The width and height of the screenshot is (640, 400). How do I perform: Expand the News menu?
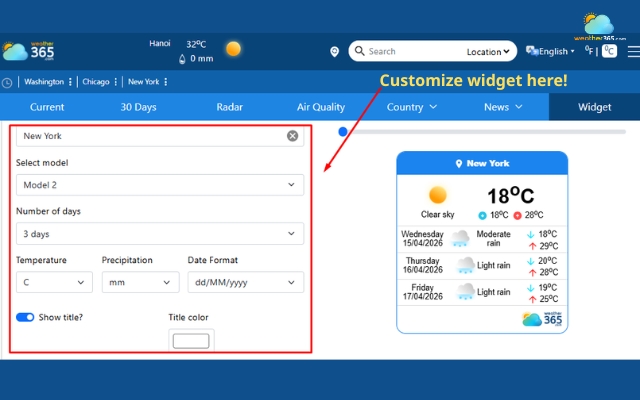pyautogui.click(x=503, y=107)
